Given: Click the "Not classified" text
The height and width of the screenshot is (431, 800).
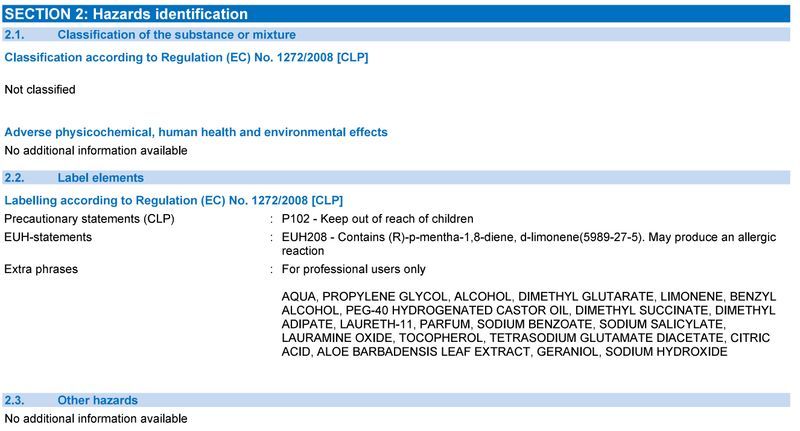Looking at the screenshot, I should click(40, 89).
